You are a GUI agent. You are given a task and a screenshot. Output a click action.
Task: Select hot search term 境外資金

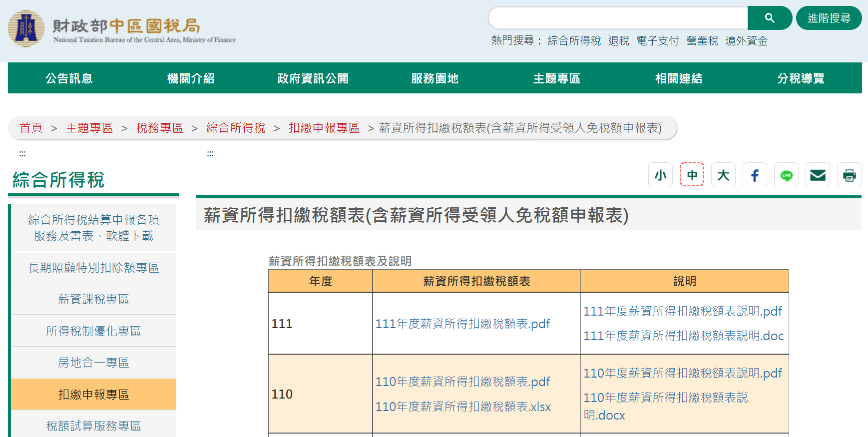(747, 41)
